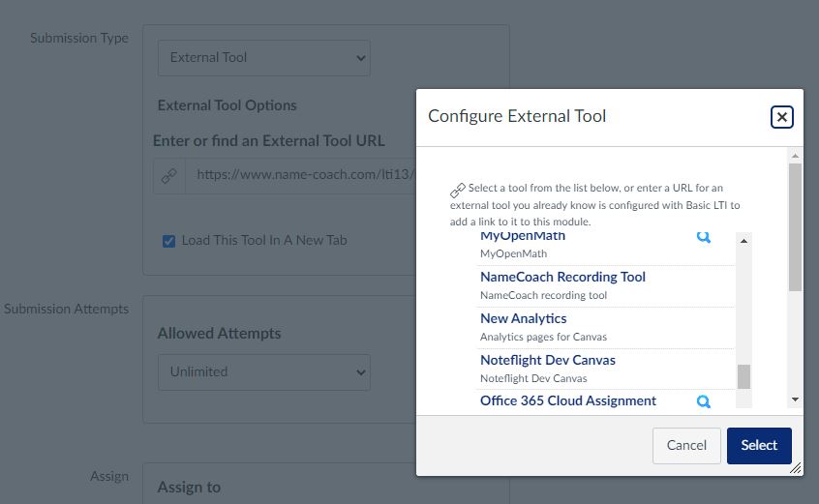Viewport: 819px width, 504px height.
Task: Toggle Load This Tool In A New Tab
Action: 168,241
